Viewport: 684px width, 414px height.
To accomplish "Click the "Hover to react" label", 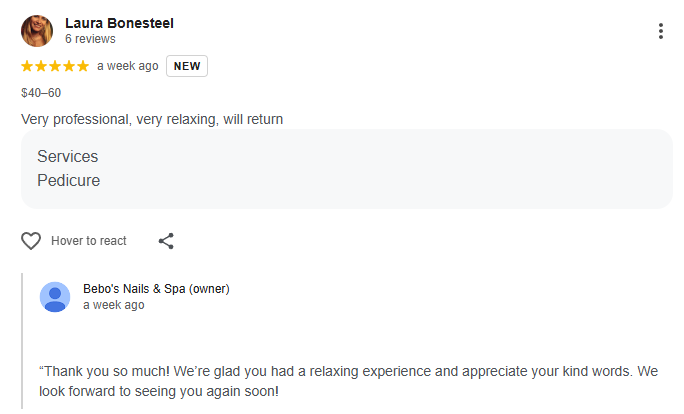I will click(89, 241).
